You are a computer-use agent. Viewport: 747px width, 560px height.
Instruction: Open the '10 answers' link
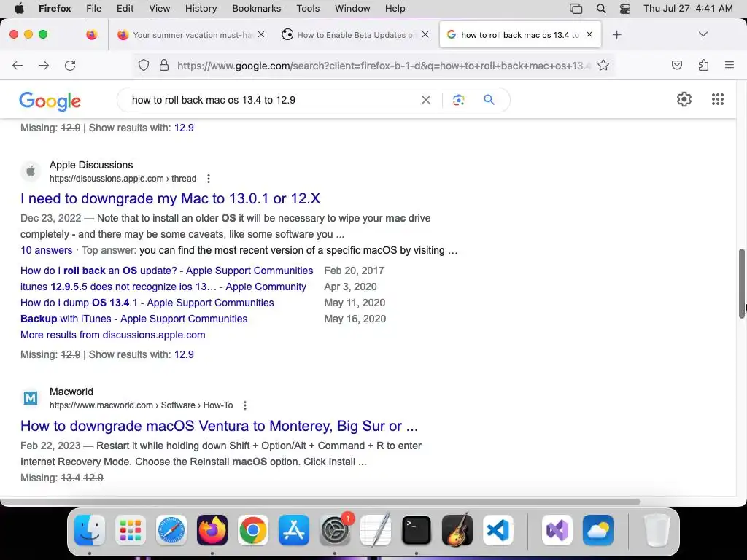46,250
